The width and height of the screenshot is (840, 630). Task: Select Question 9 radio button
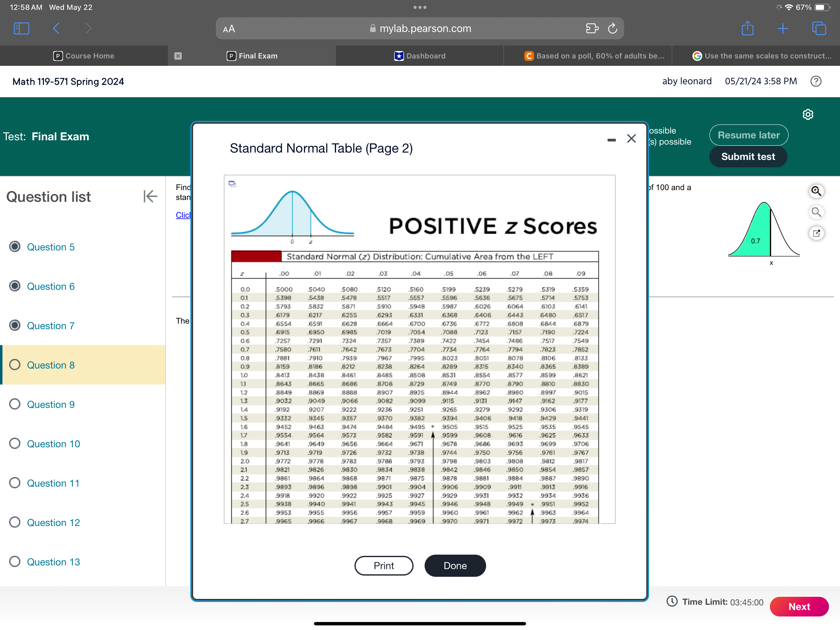[15, 404]
